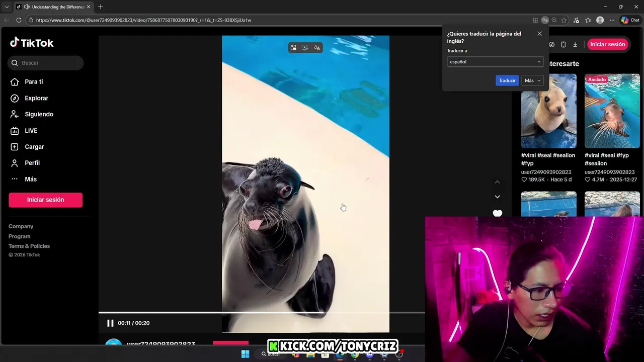Viewport: 644px width, 362px height.
Task: Click the top-right Iniciar sesión button
Action: (x=607, y=44)
